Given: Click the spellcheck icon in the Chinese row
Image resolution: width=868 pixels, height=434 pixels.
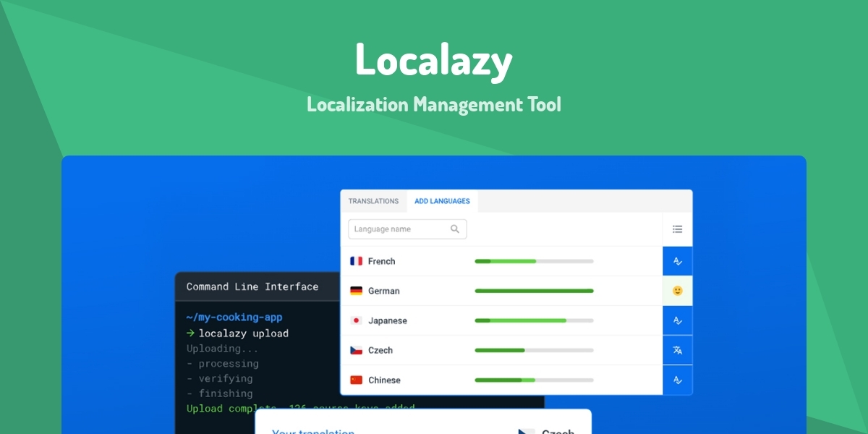Looking at the screenshot, I should (678, 380).
